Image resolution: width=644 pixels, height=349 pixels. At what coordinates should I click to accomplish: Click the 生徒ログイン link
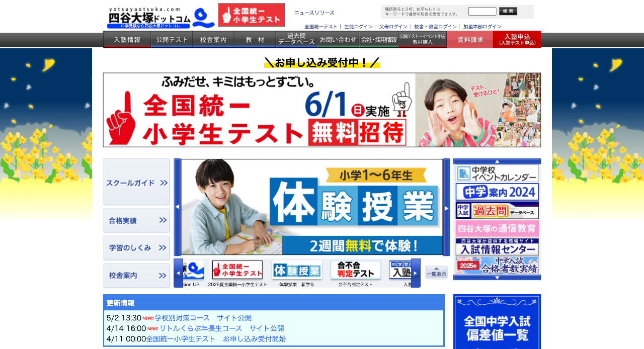coord(359,26)
